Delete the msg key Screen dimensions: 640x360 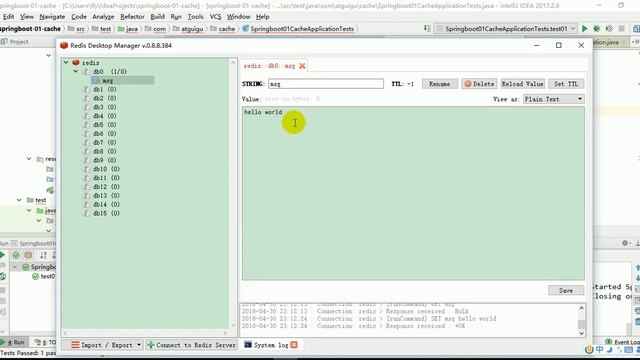[479, 84]
